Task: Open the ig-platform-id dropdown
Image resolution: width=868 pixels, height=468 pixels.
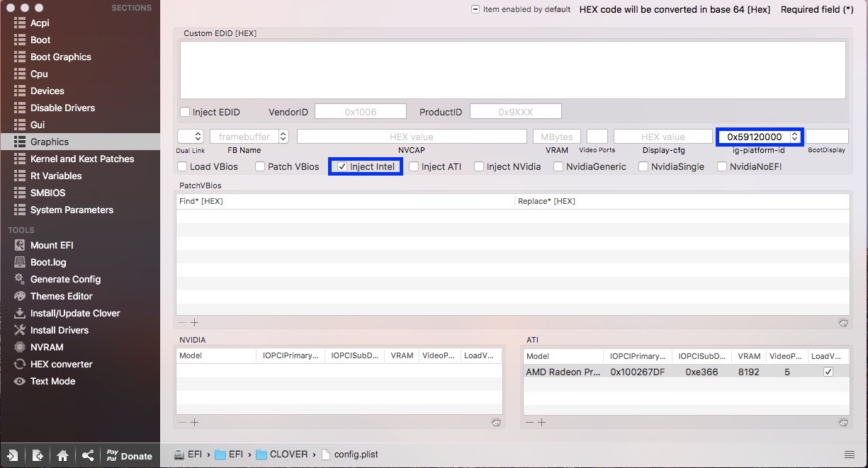Action: pos(794,137)
